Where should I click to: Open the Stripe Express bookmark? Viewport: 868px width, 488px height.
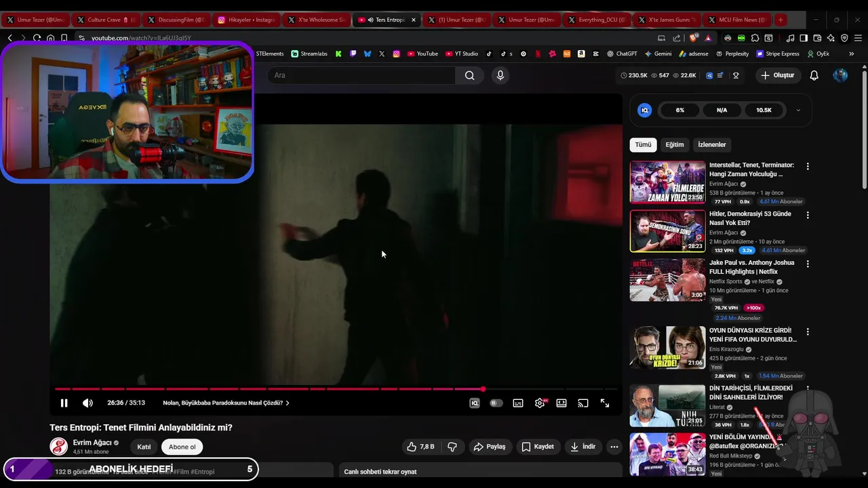tap(778, 54)
